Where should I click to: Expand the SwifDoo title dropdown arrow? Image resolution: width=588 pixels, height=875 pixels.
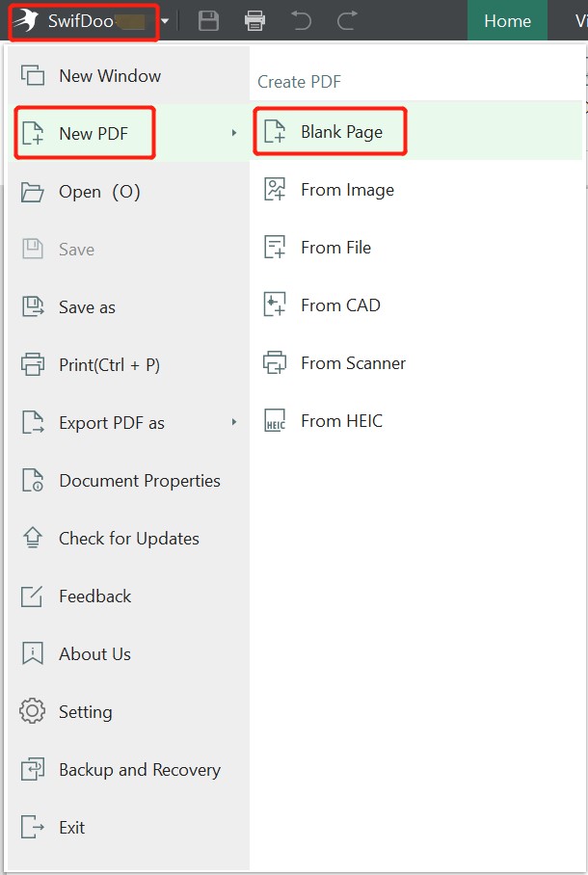point(164,20)
